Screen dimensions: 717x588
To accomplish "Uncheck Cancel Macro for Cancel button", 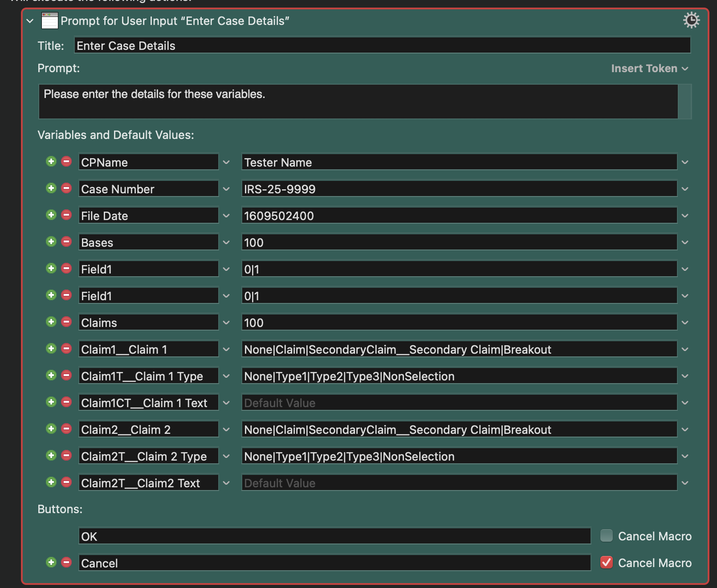I will 606,562.
